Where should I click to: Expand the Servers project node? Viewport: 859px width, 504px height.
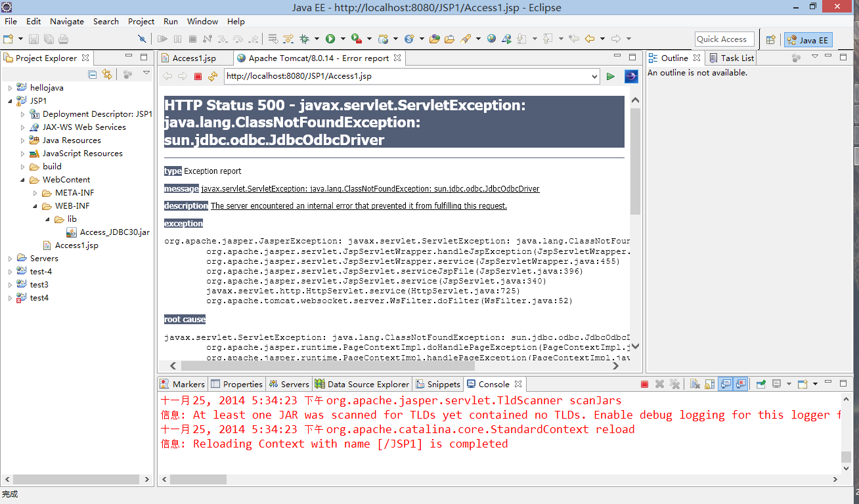(x=10, y=258)
